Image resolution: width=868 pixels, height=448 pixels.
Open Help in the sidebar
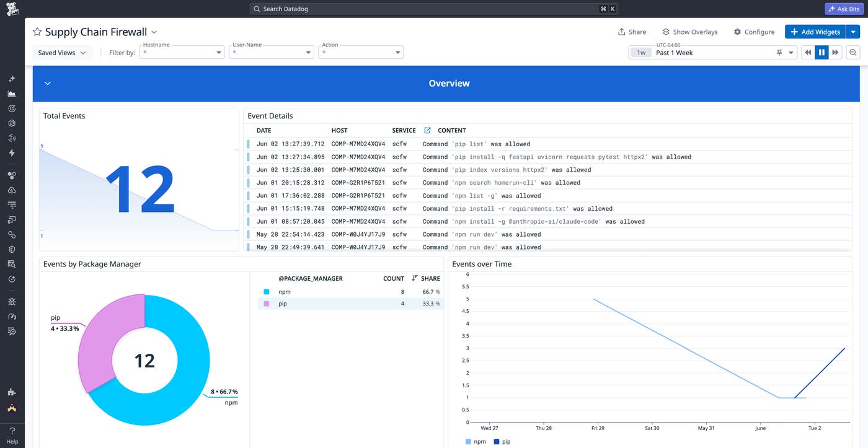[x=12, y=436]
